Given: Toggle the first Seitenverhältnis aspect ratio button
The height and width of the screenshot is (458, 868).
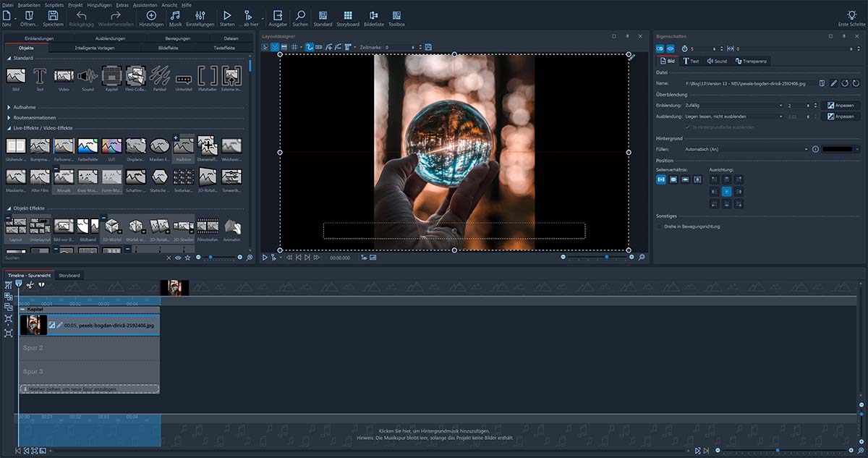Looking at the screenshot, I should tap(661, 179).
